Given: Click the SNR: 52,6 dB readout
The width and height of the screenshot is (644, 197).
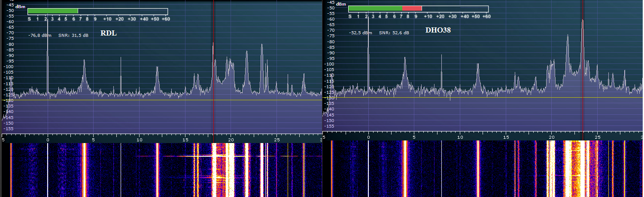Looking at the screenshot, I should (x=394, y=33).
